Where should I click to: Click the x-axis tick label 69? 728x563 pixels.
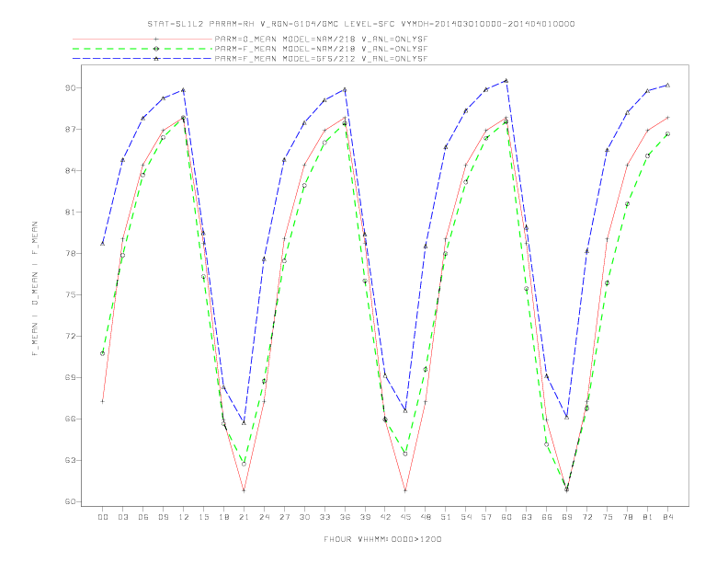(567, 517)
